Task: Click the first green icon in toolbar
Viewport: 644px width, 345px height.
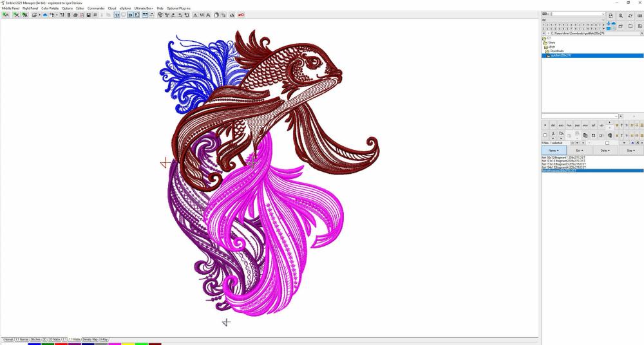Action: tap(6, 15)
